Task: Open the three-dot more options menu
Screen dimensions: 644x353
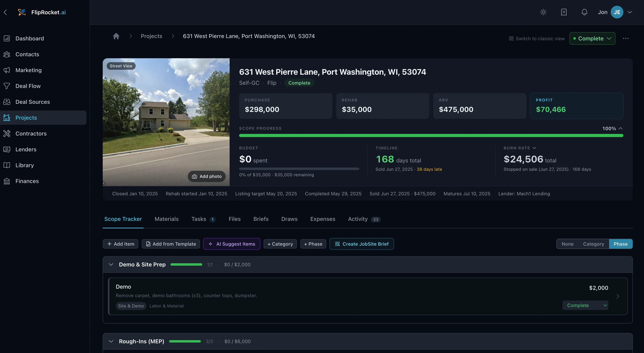Action: [626, 38]
